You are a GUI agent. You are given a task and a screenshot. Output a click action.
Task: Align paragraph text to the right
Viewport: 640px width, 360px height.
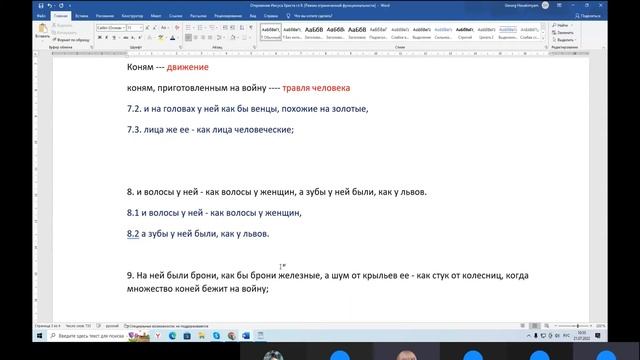(x=203, y=38)
